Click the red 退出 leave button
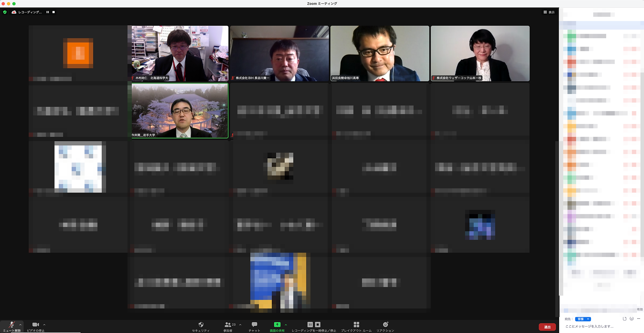This screenshot has height=333, width=644. tap(547, 327)
